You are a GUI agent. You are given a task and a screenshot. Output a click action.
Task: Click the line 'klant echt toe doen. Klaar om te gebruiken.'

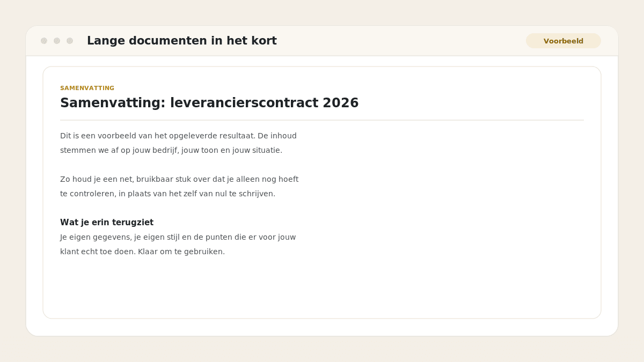(142, 252)
